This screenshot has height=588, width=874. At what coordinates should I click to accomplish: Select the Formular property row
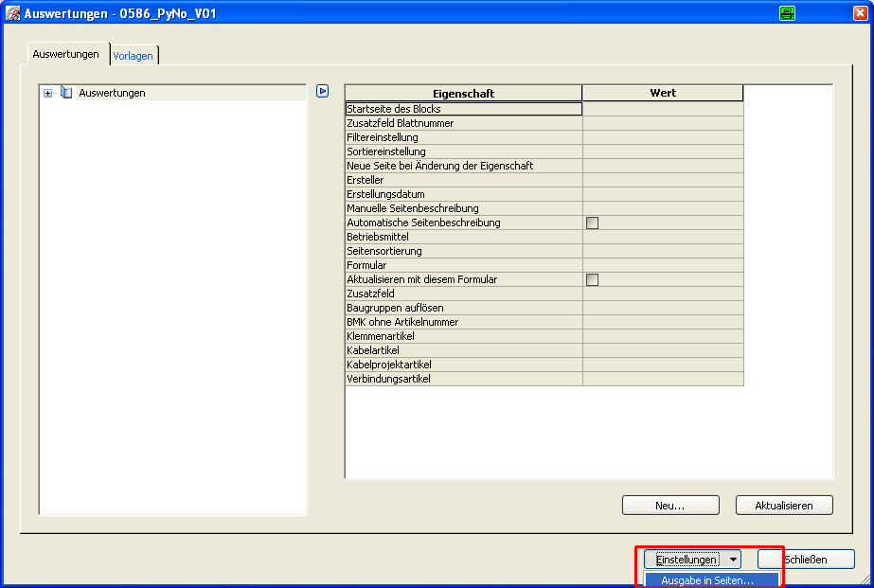click(x=464, y=265)
